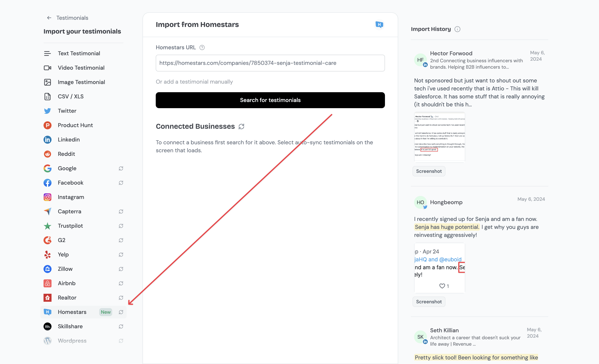Select Text Testimonial import option
The image size is (599, 364).
(x=79, y=53)
